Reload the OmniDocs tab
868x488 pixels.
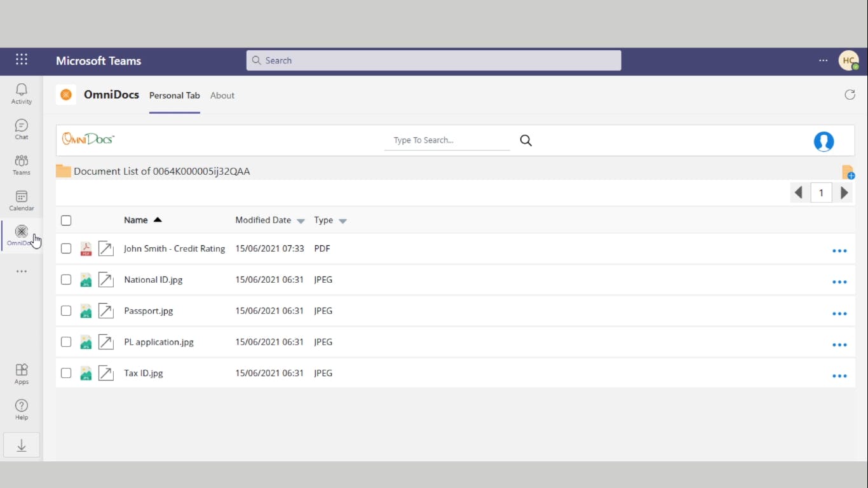[850, 95]
